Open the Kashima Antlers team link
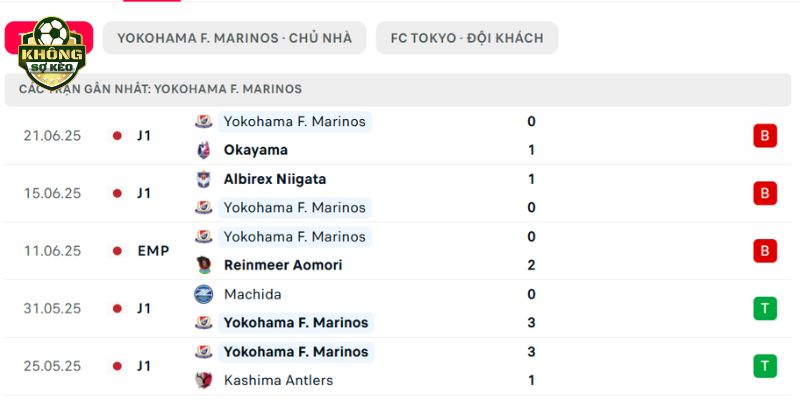Viewport: 800px width, 400px height. [278, 380]
